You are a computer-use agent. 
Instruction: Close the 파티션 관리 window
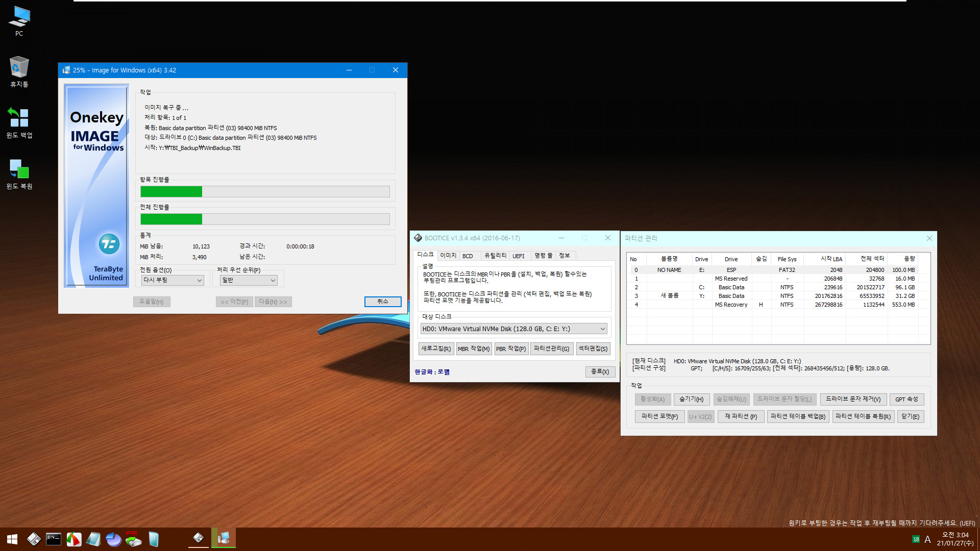929,238
